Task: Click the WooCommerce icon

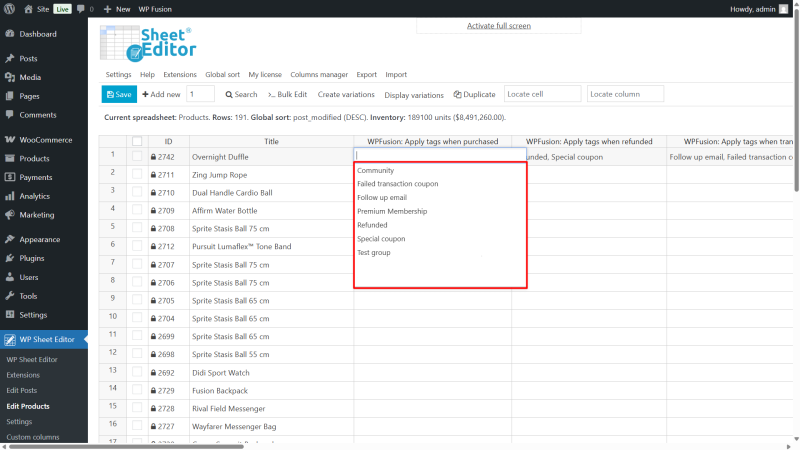Action: pos(10,139)
